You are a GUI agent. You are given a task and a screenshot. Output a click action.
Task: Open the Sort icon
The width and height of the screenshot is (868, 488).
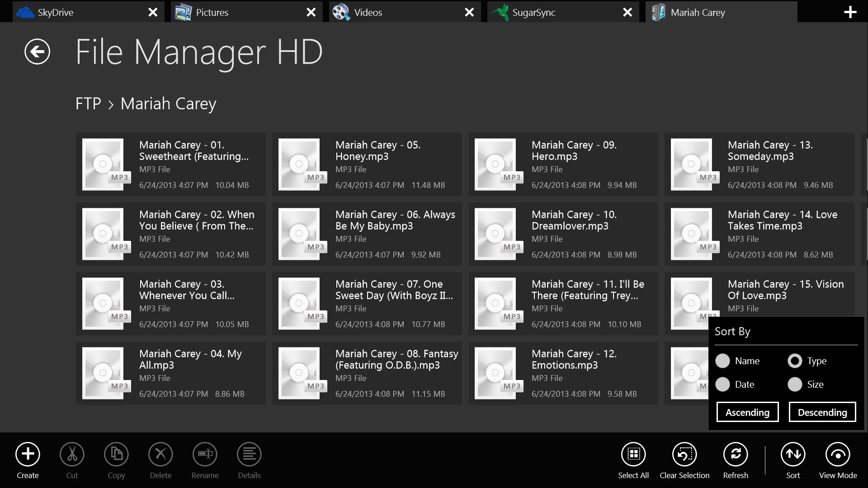[793, 454]
